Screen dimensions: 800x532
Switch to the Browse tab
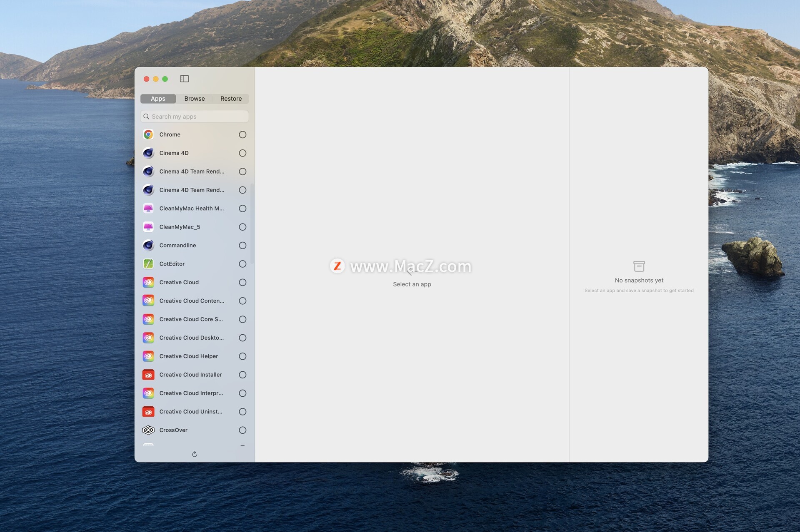pyautogui.click(x=195, y=99)
